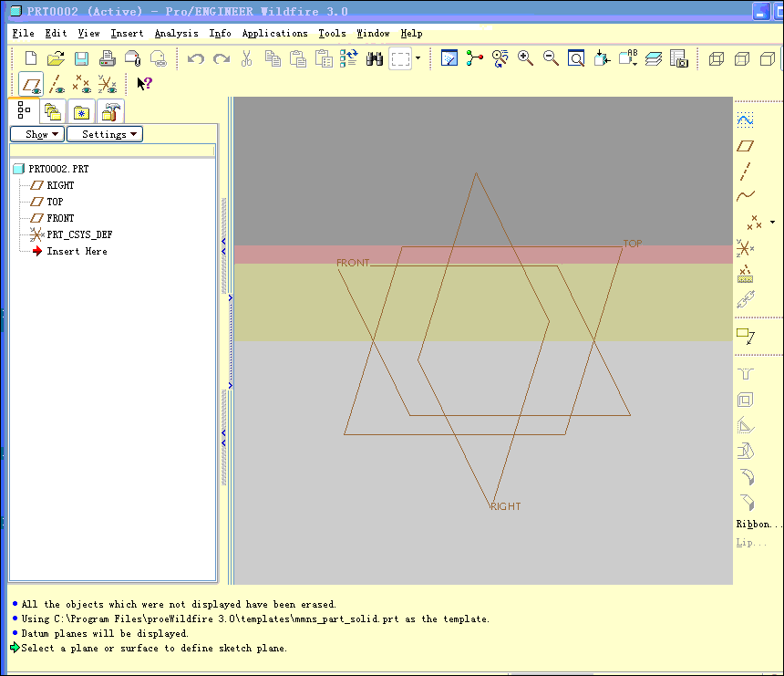Click the Sketch tool icon
The image size is (784, 676).
coord(745,120)
